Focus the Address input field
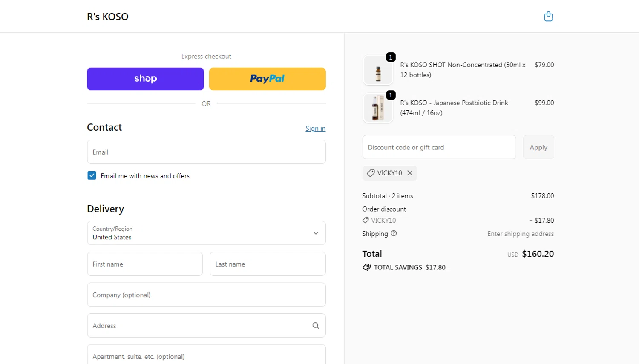 point(206,326)
